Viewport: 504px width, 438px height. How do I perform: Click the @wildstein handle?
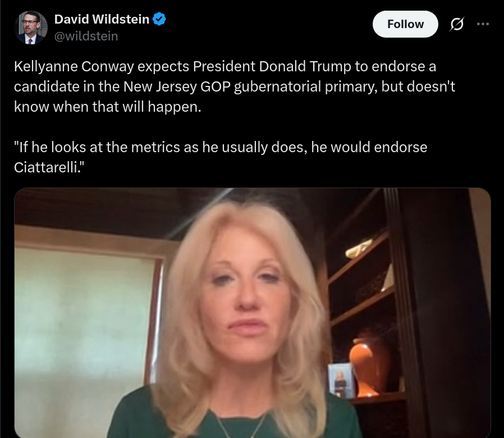86,36
